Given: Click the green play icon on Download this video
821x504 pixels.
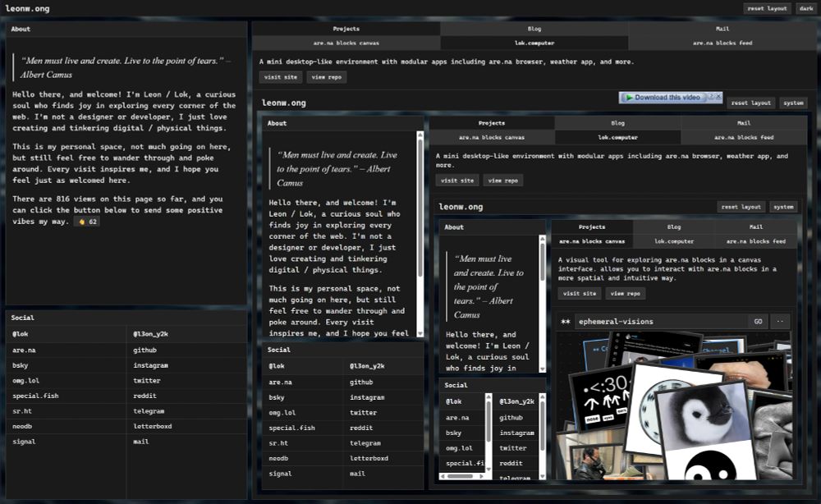Looking at the screenshot, I should click(x=630, y=98).
